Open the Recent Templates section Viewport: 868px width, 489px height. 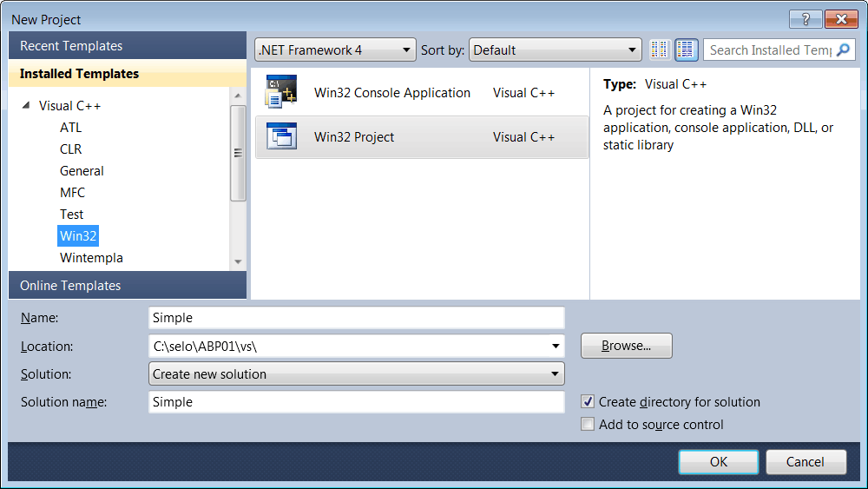click(x=128, y=45)
